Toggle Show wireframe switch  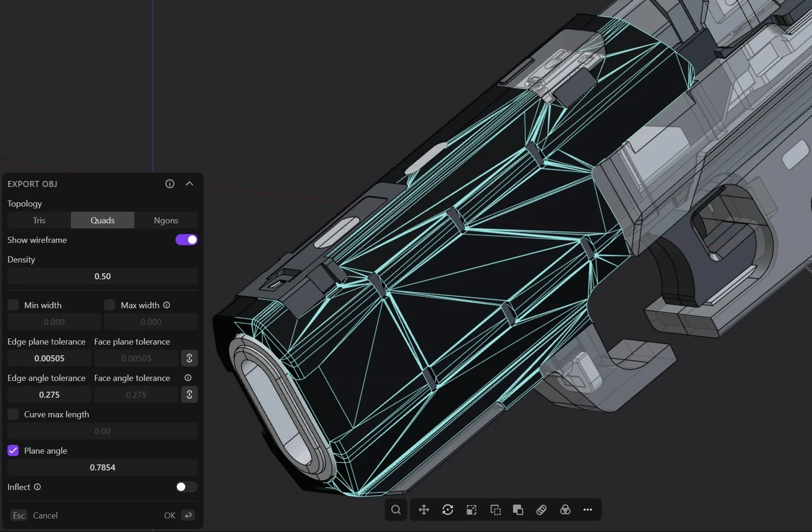coord(187,240)
